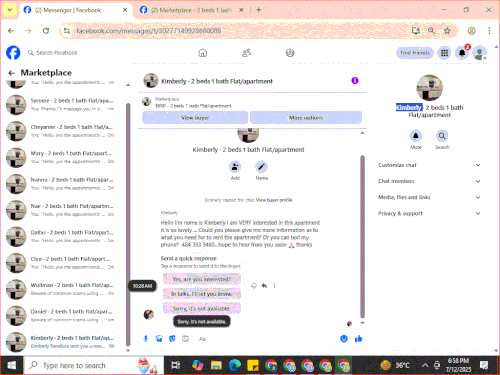Click the emoji icon in composer

point(344,339)
